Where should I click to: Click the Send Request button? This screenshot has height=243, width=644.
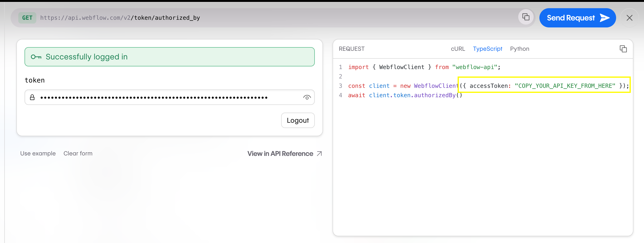click(x=577, y=18)
